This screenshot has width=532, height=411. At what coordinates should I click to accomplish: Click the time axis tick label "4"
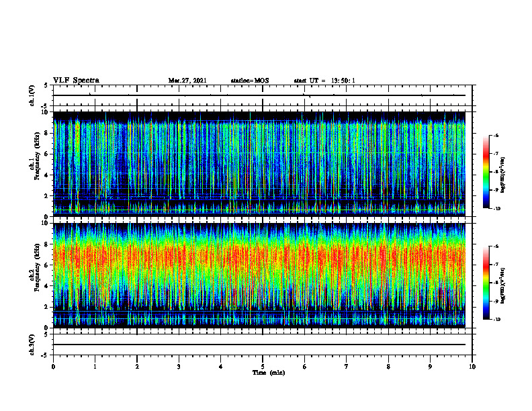[221, 367]
